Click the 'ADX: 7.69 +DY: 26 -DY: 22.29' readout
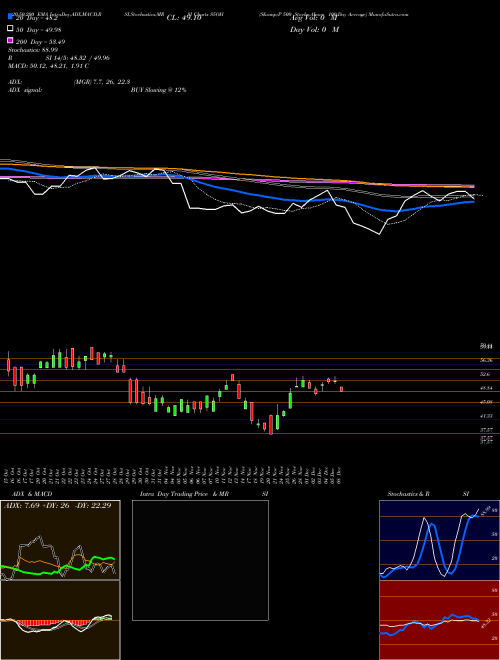 point(57,505)
